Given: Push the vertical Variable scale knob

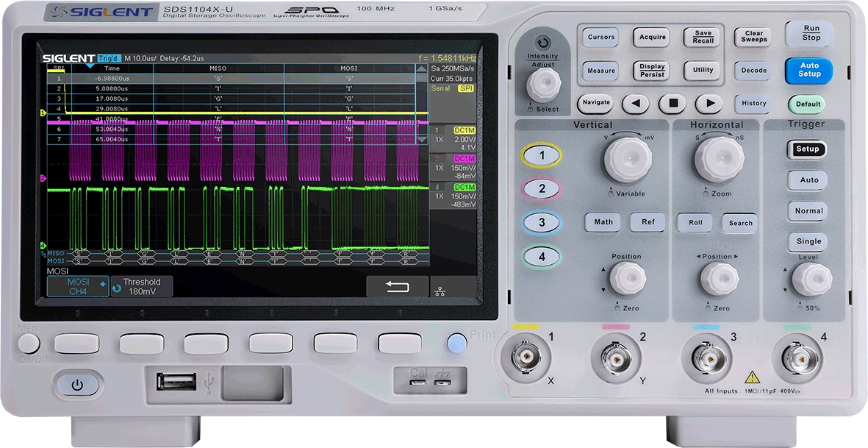Looking at the screenshot, I should pos(628,160).
